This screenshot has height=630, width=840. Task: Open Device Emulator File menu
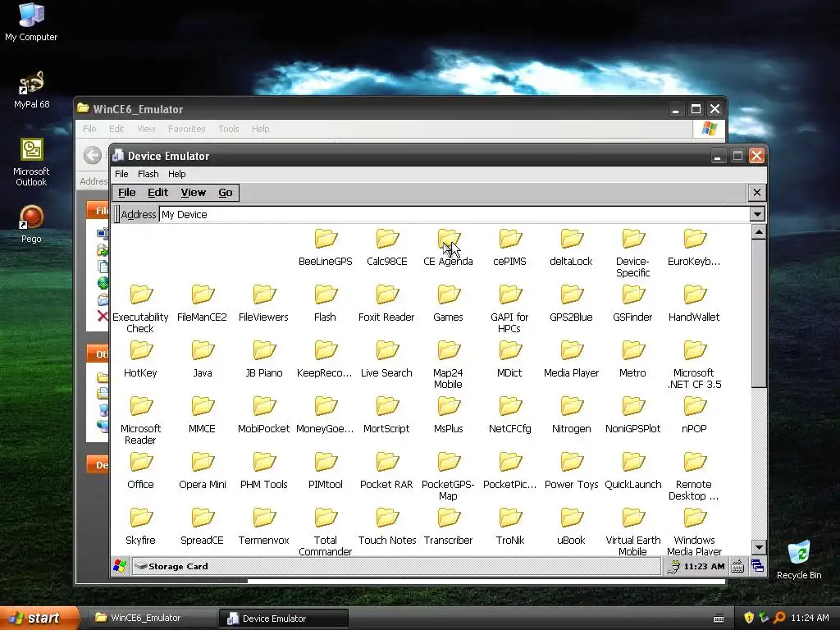tap(121, 174)
